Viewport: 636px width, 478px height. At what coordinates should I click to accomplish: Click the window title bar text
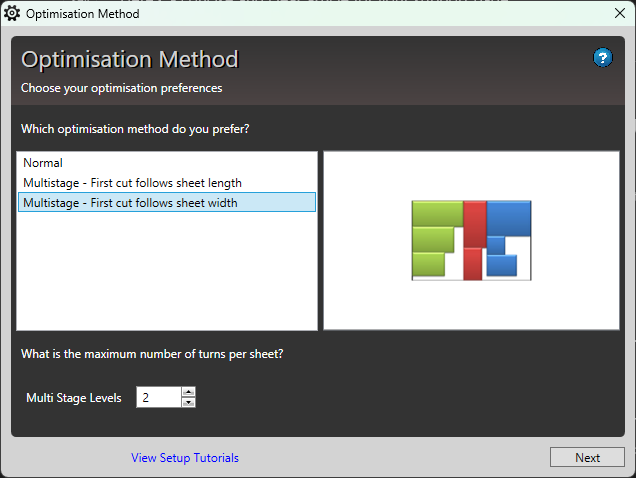[x=83, y=14]
